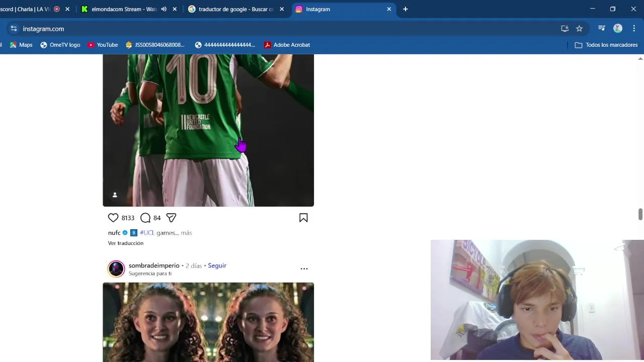
Task: Show tagged people icon on nufc photo
Action: [115, 195]
